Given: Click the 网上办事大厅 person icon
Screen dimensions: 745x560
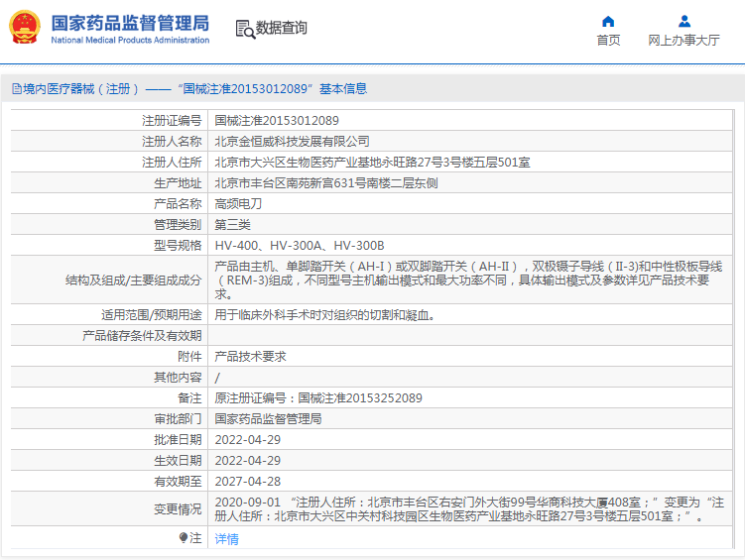Looking at the screenshot, I should pos(683,22).
